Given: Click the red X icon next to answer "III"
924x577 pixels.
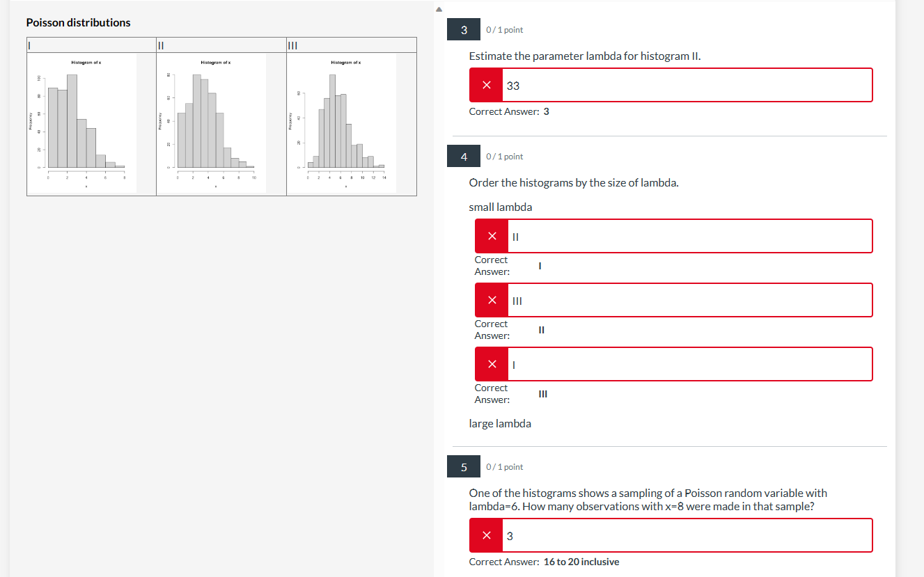Looking at the screenshot, I should click(491, 299).
